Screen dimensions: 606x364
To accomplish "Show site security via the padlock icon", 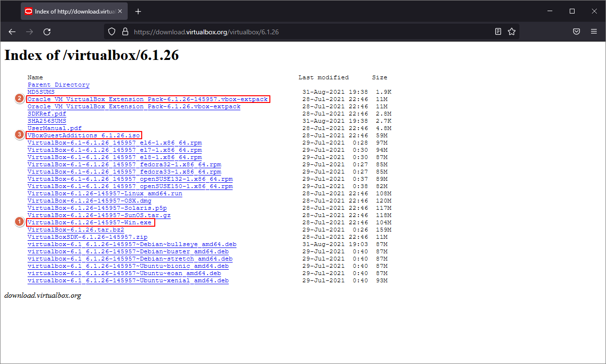I will click(x=125, y=32).
